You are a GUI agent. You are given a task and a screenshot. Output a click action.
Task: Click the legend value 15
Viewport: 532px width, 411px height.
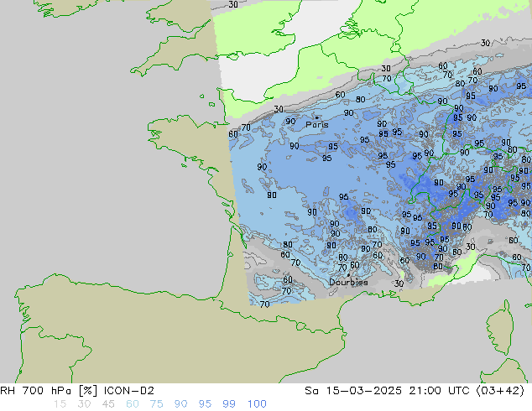click(60, 404)
